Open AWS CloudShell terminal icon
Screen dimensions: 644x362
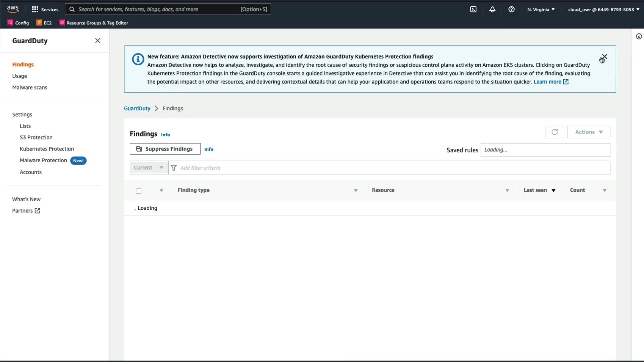tap(473, 9)
